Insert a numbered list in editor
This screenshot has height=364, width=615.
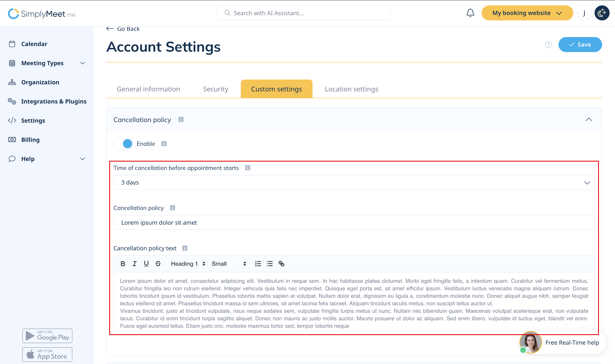pyautogui.click(x=258, y=264)
